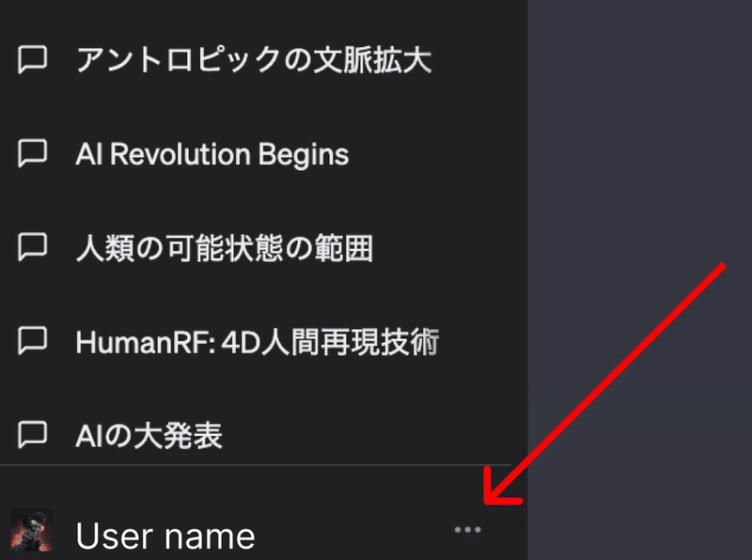Image resolution: width=752 pixels, height=560 pixels.
Task: Open the AI Revolution Begins chat
Action: click(x=212, y=154)
